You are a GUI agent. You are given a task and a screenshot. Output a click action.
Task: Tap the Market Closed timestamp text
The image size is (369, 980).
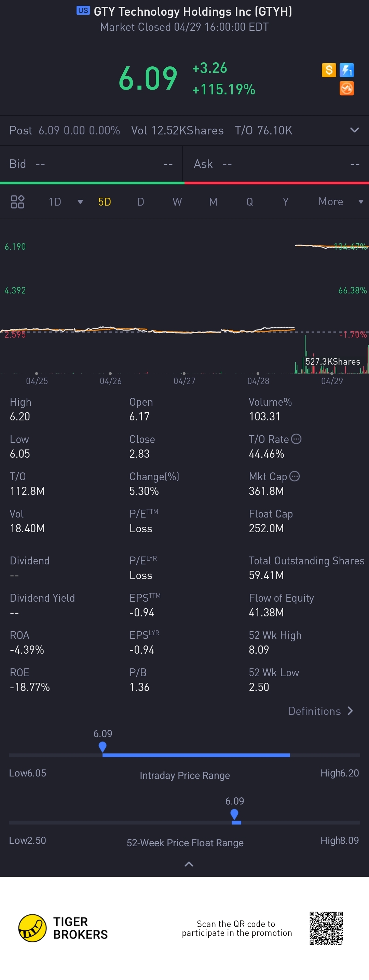tap(184, 27)
